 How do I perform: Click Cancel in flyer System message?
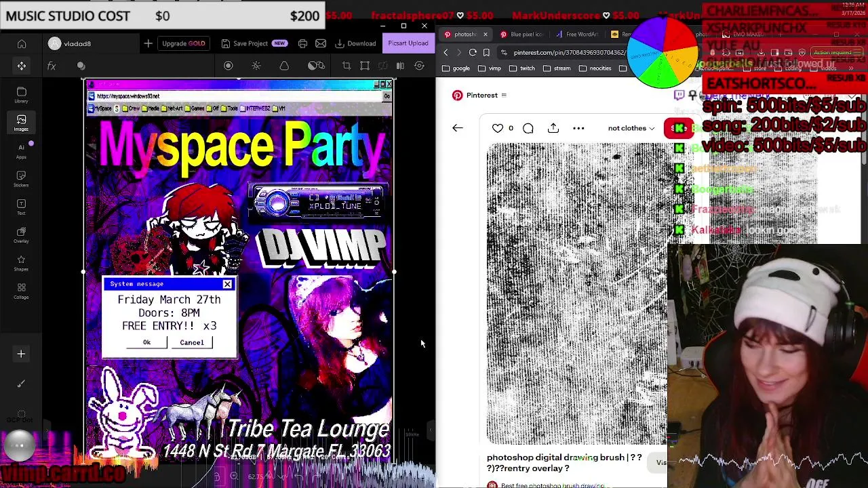click(192, 342)
